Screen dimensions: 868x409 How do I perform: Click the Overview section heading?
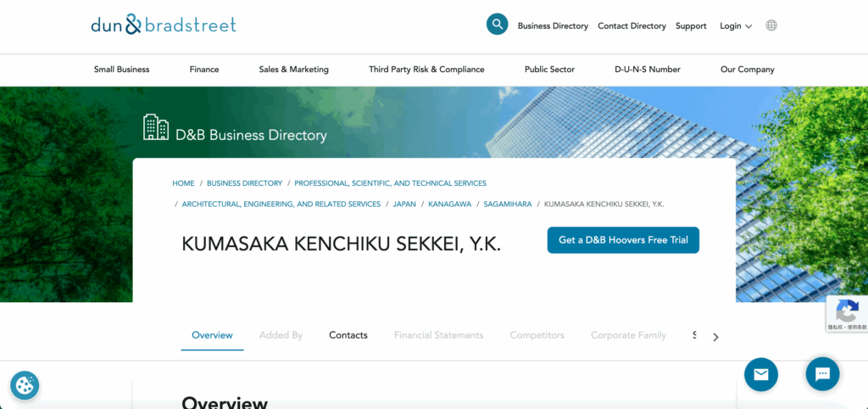point(225,402)
